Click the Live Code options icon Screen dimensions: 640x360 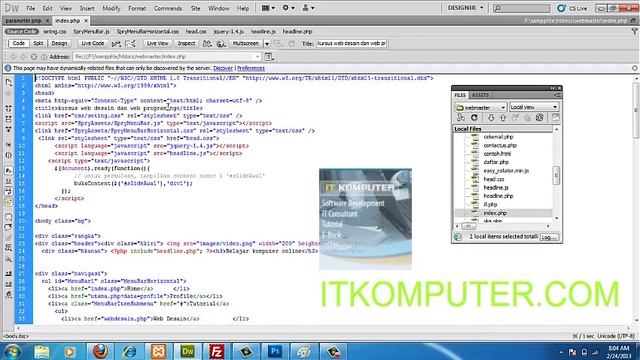[116, 43]
